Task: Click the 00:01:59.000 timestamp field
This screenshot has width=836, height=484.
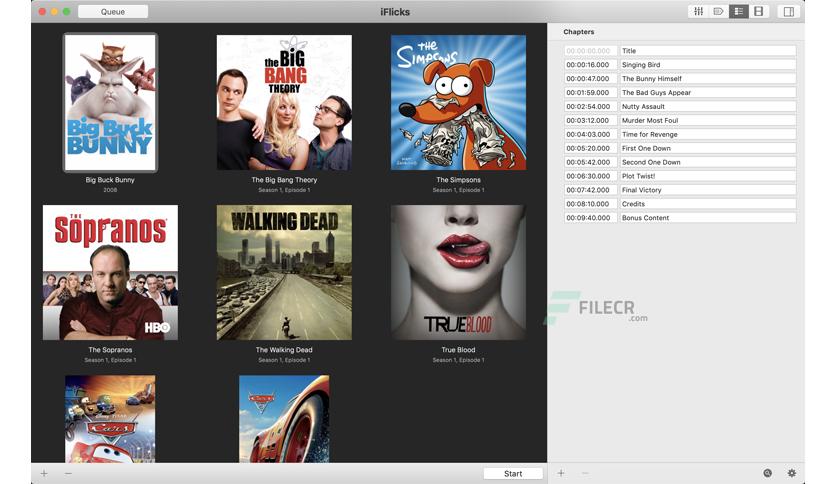Action: click(591, 92)
